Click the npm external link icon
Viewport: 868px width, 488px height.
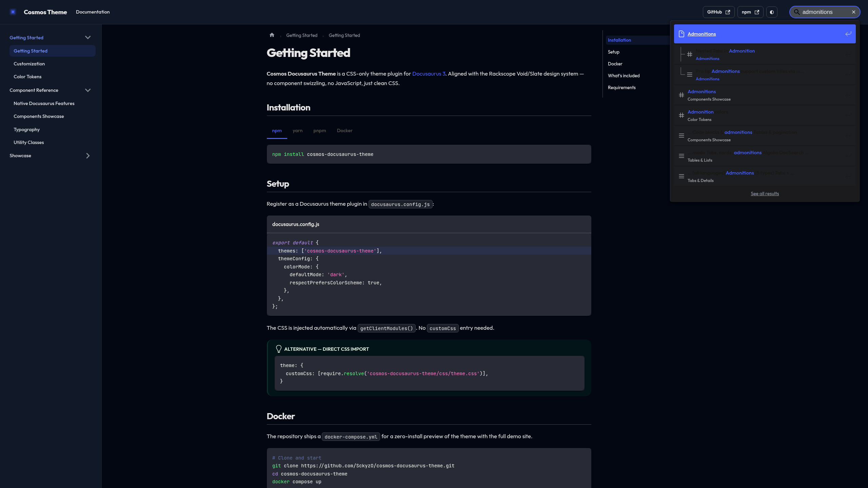point(757,12)
